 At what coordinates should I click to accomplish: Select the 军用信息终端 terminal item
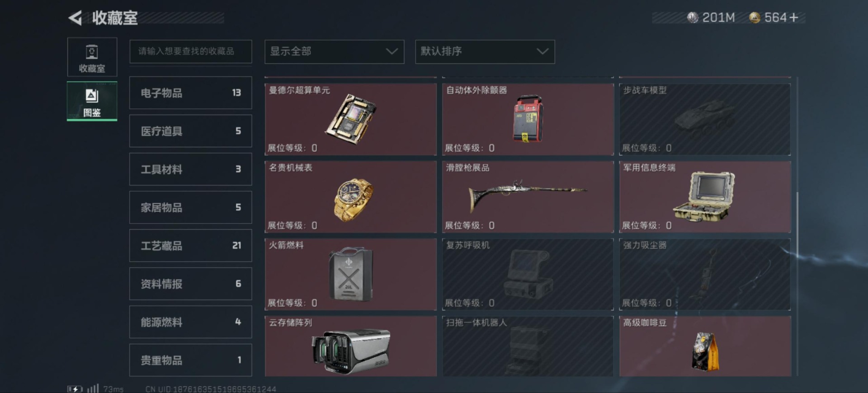[x=705, y=197]
